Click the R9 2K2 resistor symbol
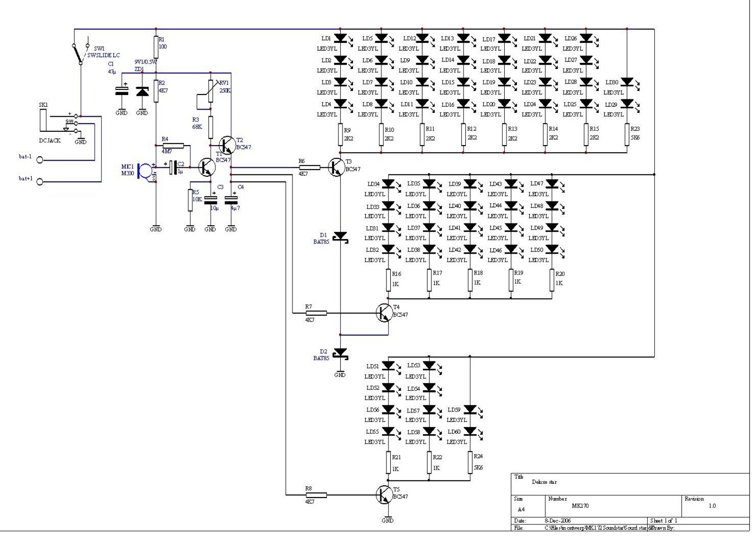 [x=340, y=135]
